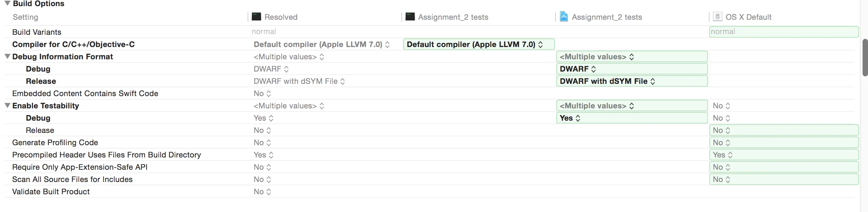Click the vertical scrollbar thumb
868x212 pixels.
[x=865, y=58]
